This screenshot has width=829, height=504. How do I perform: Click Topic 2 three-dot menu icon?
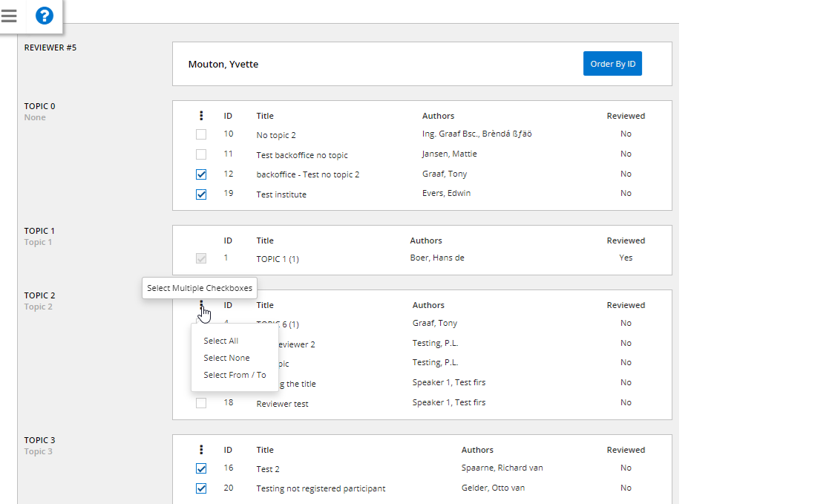[201, 304]
